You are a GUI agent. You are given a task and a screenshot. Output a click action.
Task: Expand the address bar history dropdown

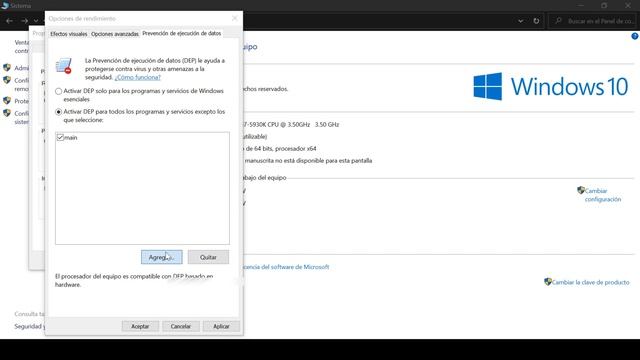click(520, 21)
